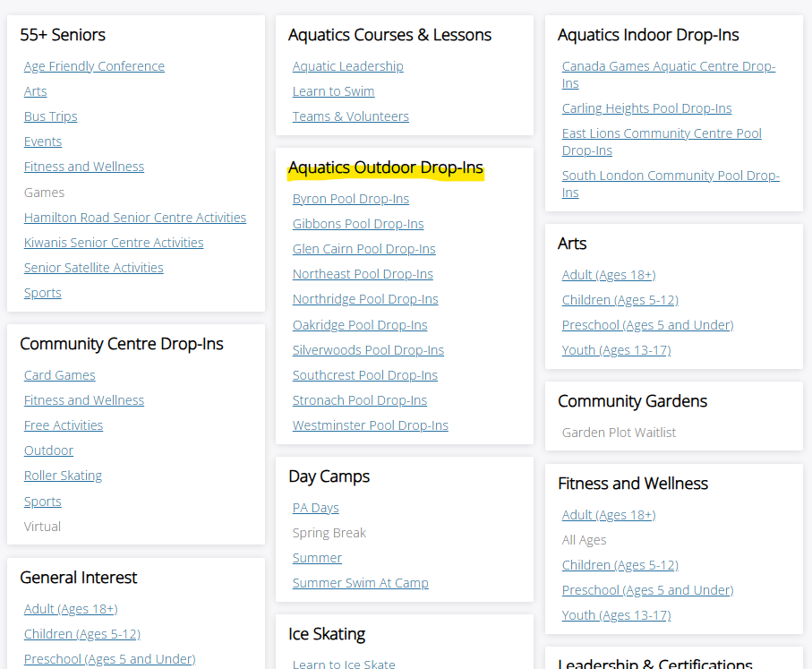The image size is (812, 669).
Task: Open Summer link under Day Camps
Action: [x=317, y=558]
